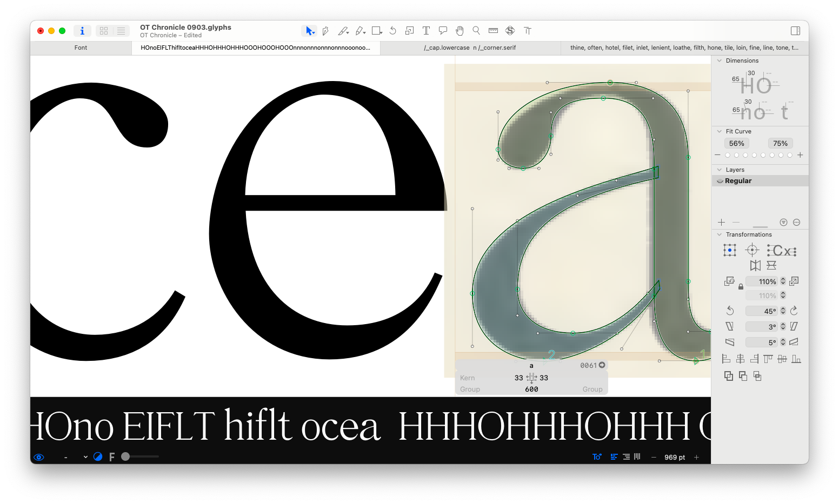Pick the Measurement ruler tool
The width and height of the screenshot is (839, 504).
pyautogui.click(x=493, y=31)
